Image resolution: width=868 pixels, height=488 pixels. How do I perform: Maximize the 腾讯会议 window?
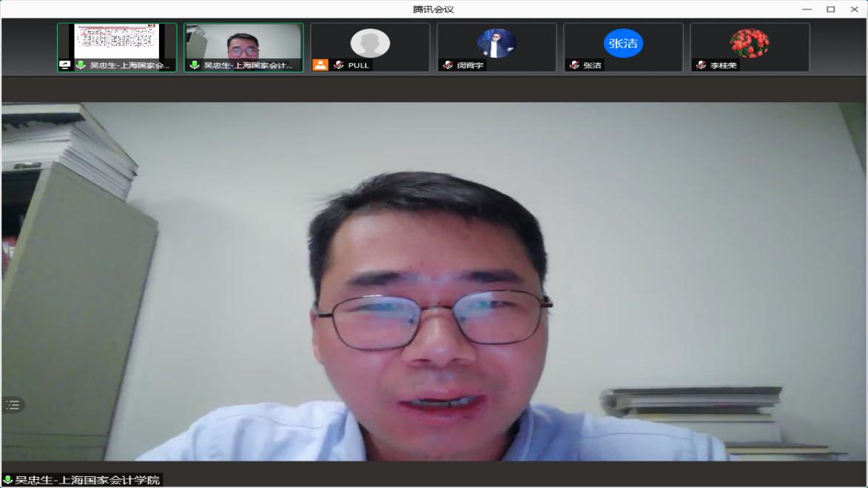pos(830,9)
